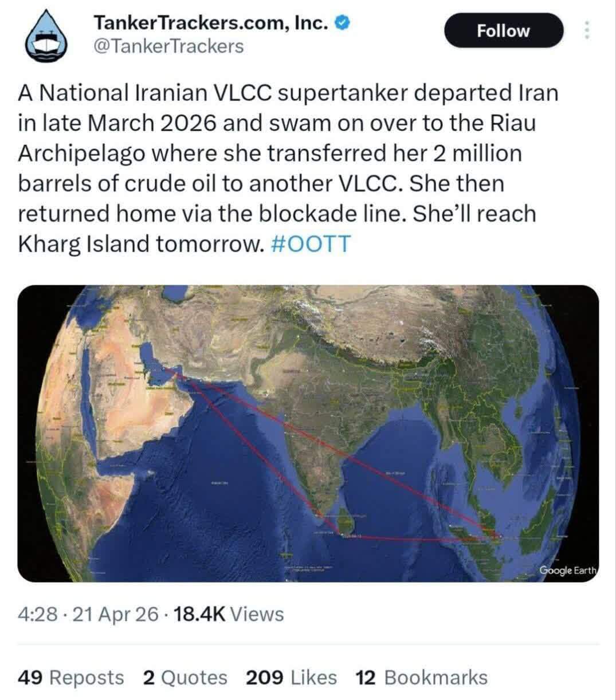Open the TankerTrackers.com, Inc. display name

pyautogui.click(x=211, y=23)
